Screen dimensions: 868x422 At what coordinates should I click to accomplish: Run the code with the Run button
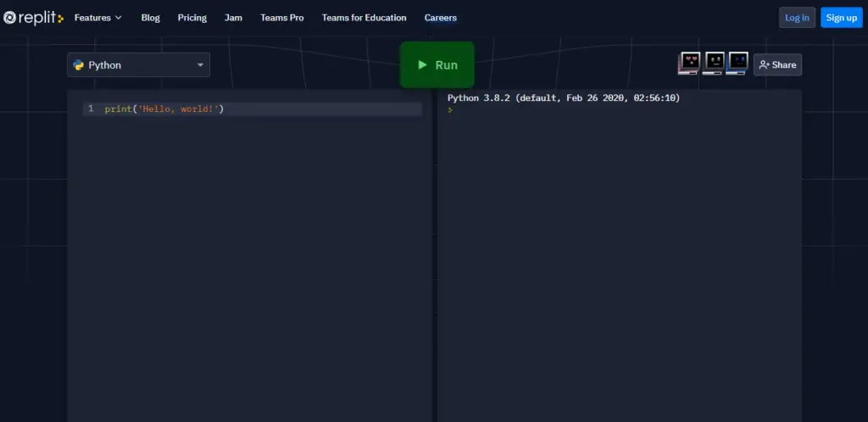437,64
